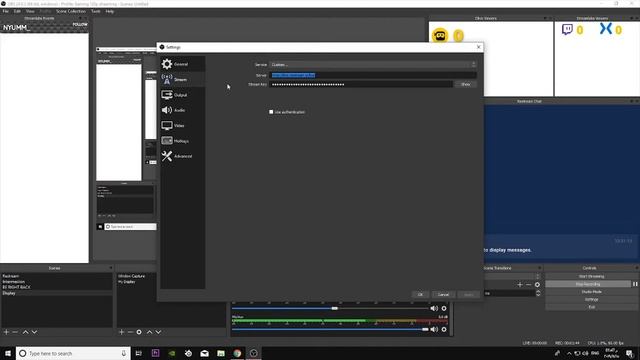
Task: Select the Display scene
Action: (56, 293)
